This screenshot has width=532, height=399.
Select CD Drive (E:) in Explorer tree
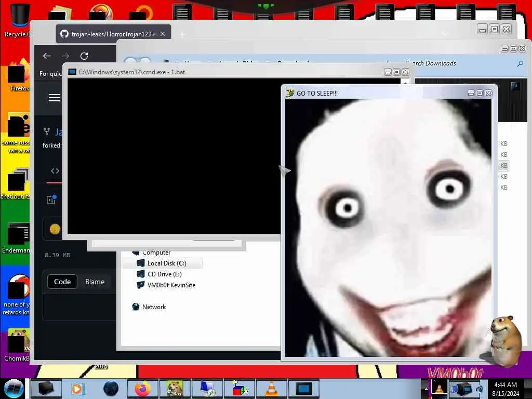click(165, 274)
